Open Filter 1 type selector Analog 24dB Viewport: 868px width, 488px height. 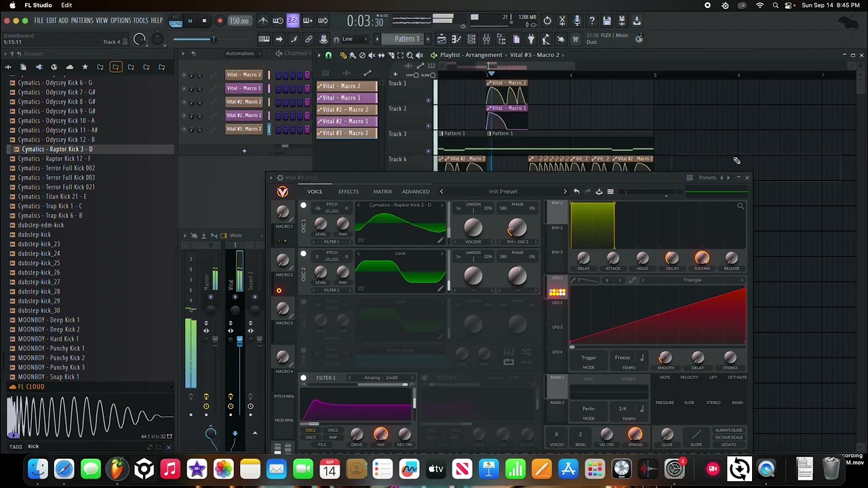[381, 378]
